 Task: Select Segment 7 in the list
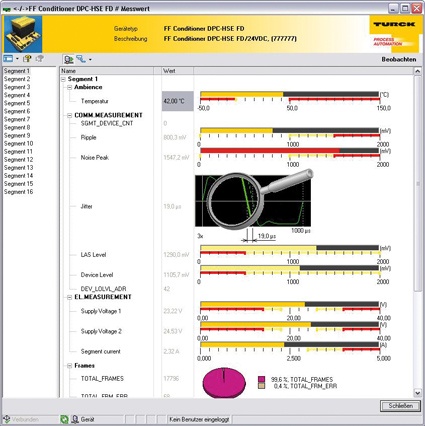pos(17,119)
